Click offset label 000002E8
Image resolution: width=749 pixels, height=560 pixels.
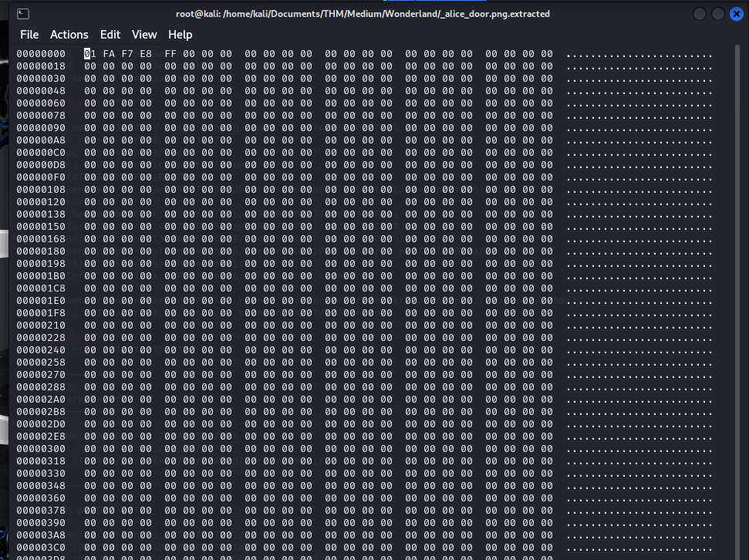click(x=41, y=437)
